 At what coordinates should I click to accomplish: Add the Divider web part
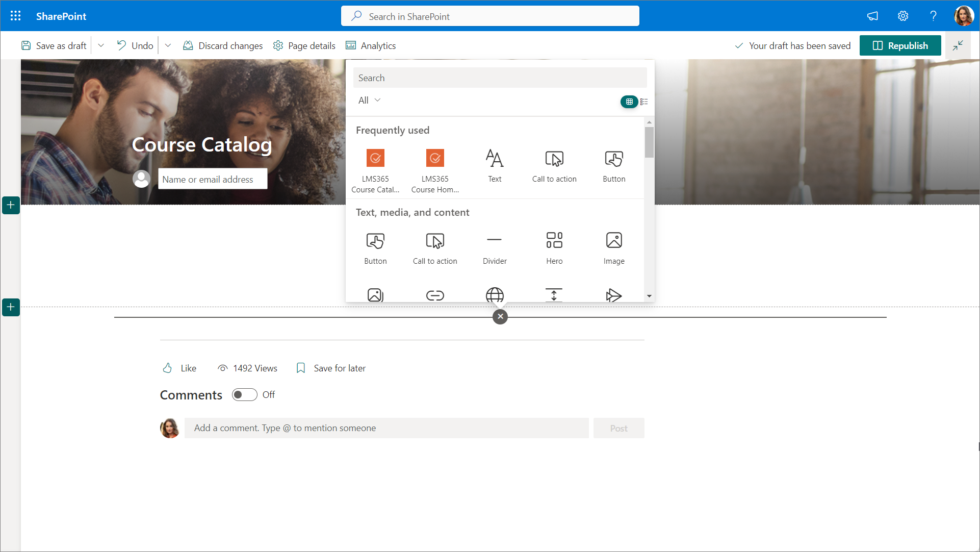point(494,240)
